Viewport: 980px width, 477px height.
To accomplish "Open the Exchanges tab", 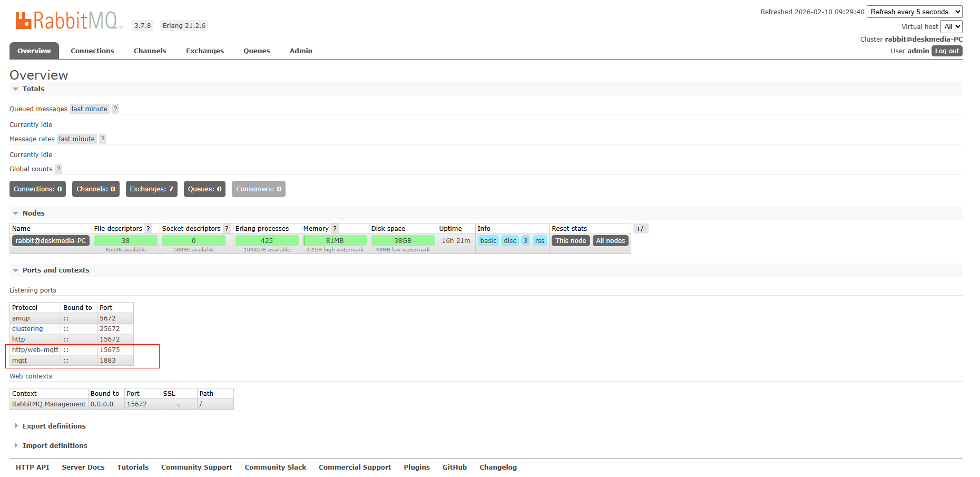I will pos(205,51).
